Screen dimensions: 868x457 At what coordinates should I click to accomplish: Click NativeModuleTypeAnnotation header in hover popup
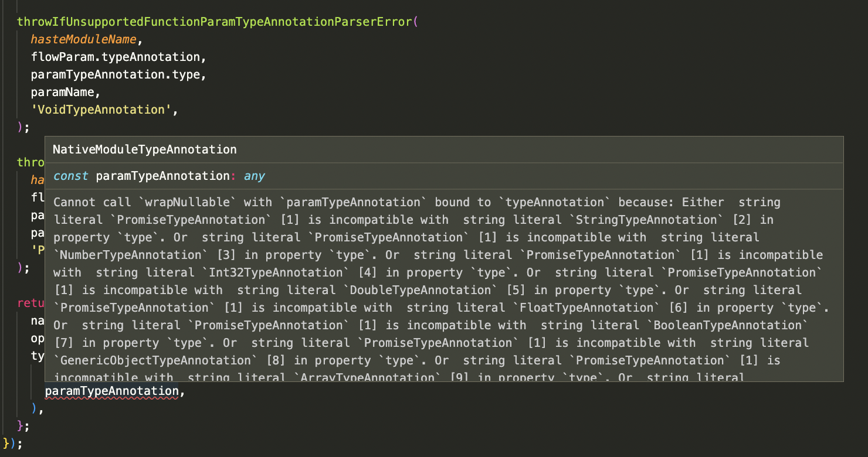[145, 149]
